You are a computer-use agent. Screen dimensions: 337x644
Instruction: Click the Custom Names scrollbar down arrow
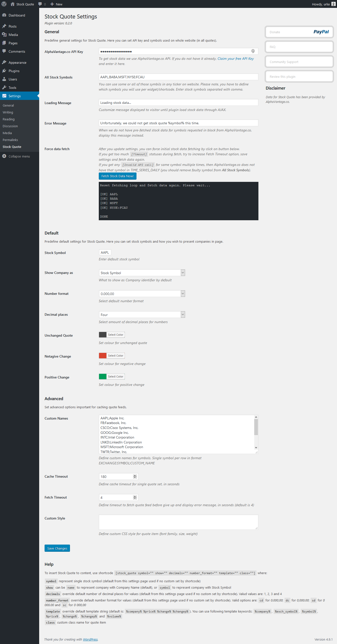[256, 447]
